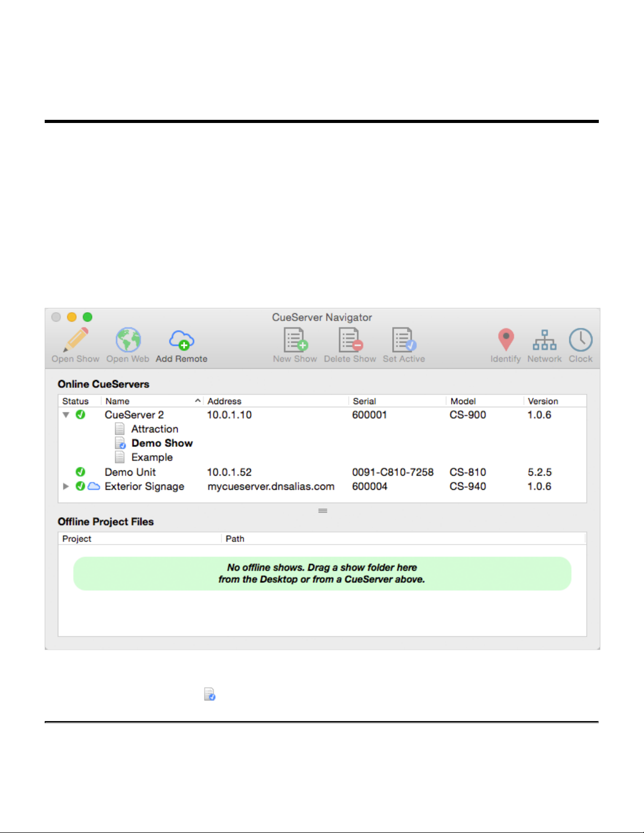
Task: Sort by the Address column header
Action: click(276, 401)
